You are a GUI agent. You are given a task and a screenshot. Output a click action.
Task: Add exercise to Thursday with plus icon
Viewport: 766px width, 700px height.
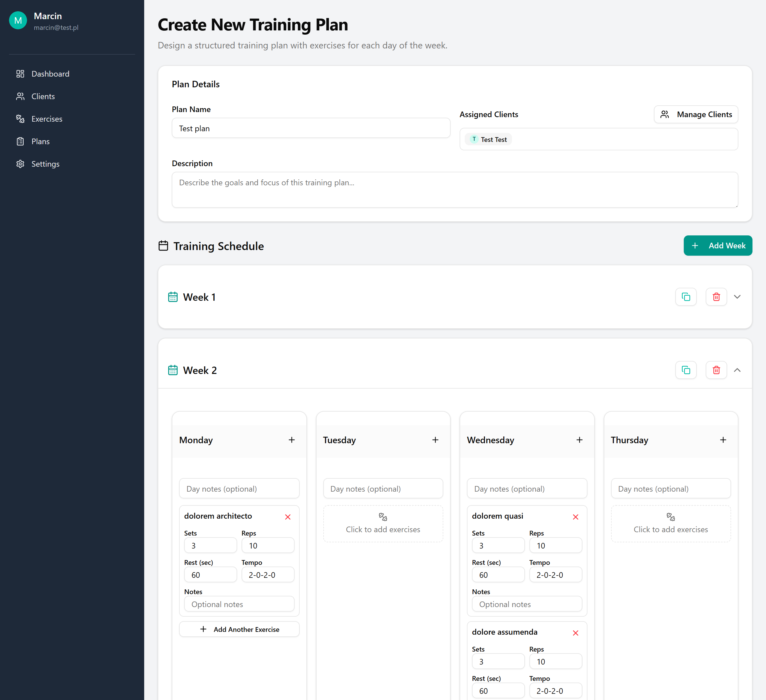pos(723,440)
